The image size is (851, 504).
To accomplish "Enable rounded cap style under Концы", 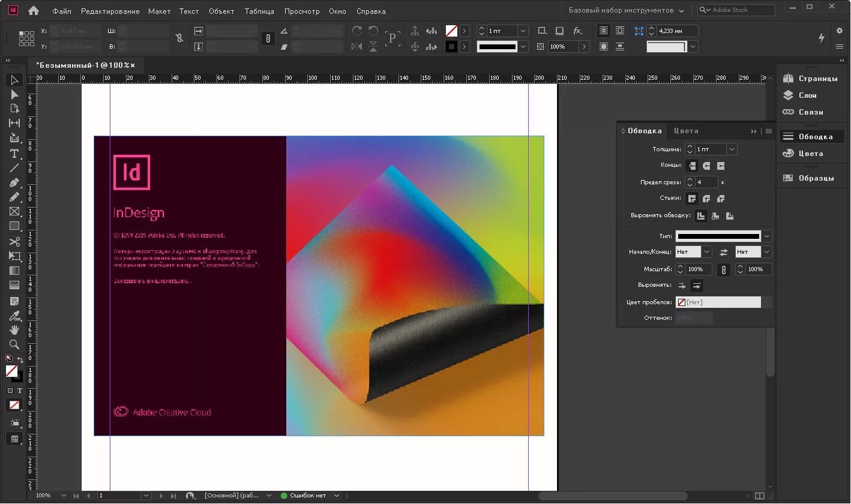I will click(x=706, y=166).
